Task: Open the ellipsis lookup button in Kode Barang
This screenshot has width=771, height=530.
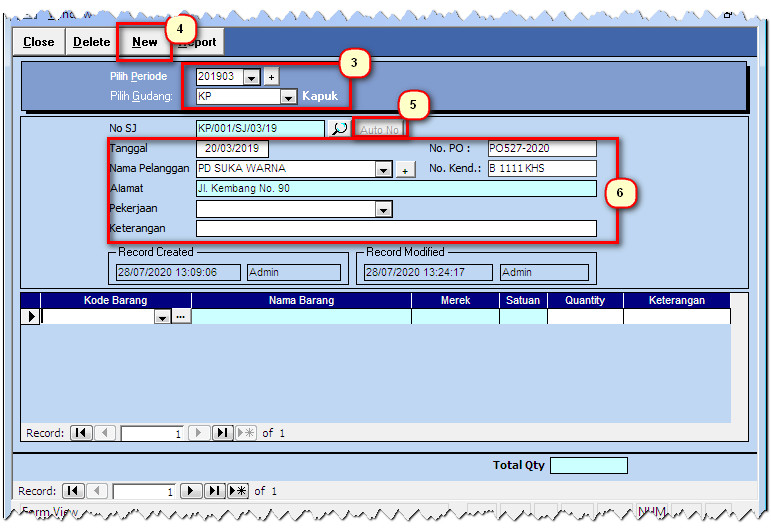Action: 181,317
